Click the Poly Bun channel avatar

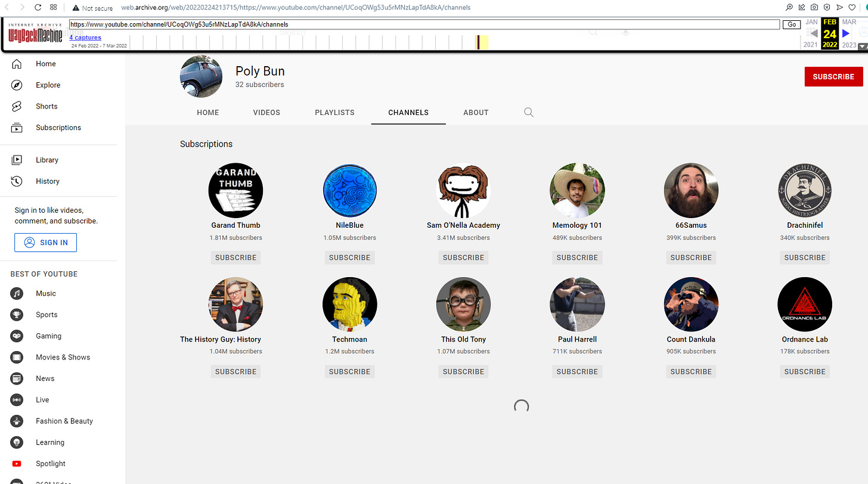[x=201, y=76]
